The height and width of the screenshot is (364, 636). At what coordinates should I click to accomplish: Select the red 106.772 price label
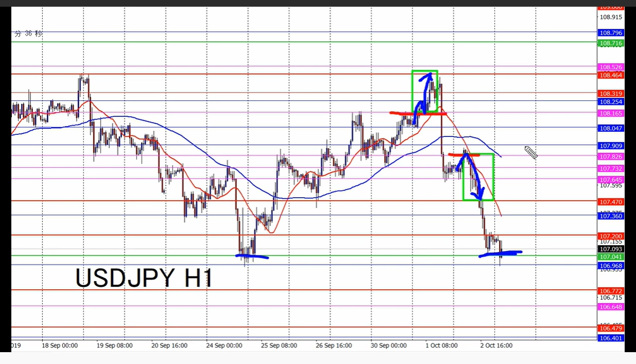pos(610,291)
